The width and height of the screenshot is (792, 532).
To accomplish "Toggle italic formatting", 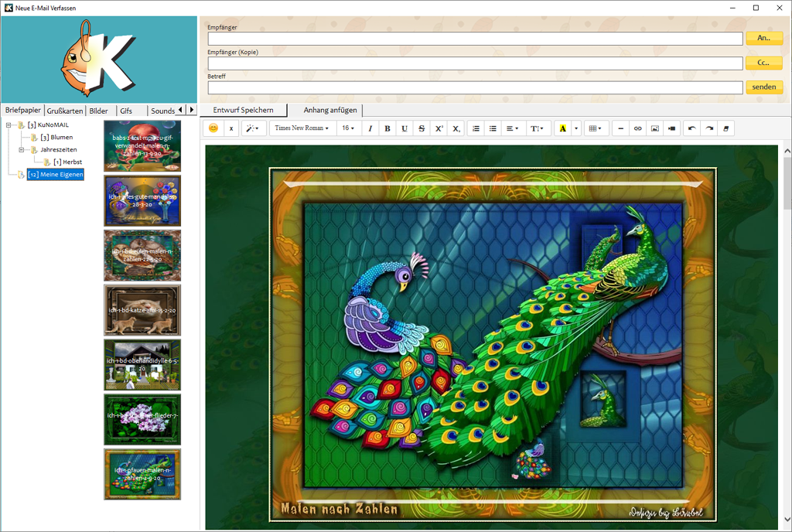I will pos(370,128).
